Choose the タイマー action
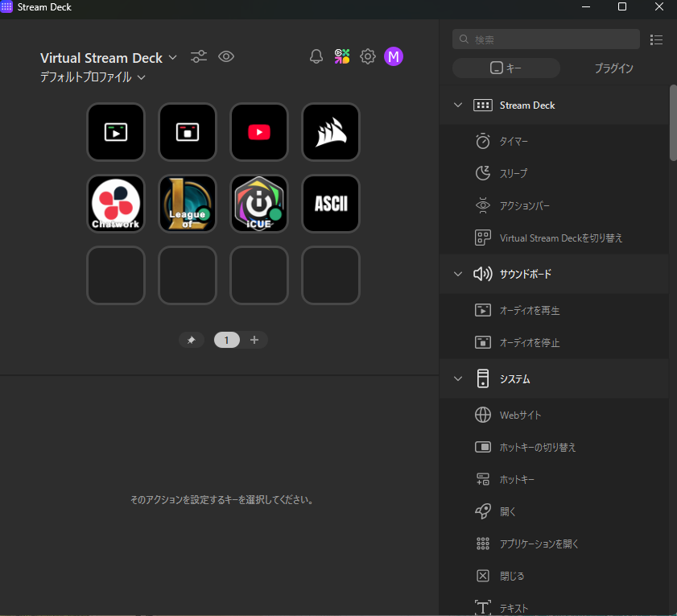Viewport: 677px width, 616px height. (x=554, y=141)
